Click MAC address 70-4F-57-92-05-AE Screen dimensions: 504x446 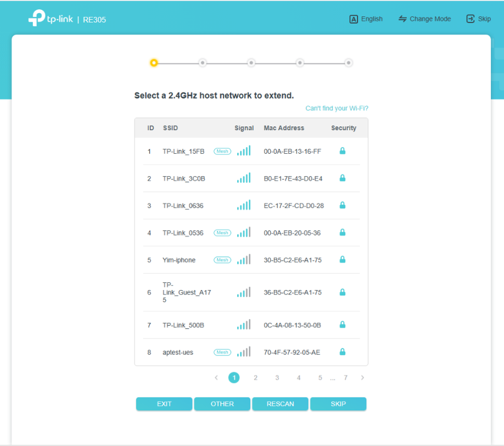click(292, 353)
